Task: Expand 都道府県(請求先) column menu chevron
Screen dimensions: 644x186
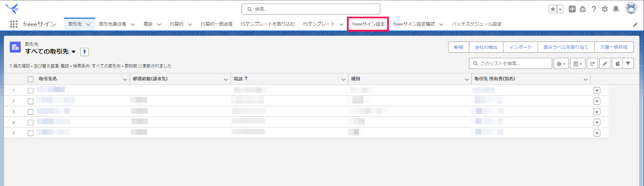Action: click(226, 79)
